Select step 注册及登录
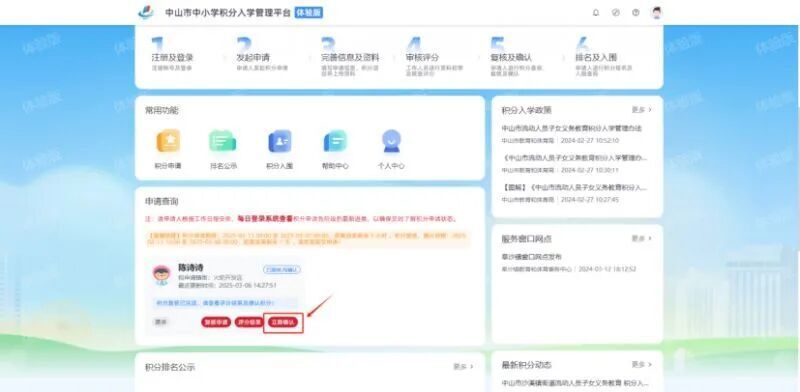The height and width of the screenshot is (392, 800). pyautogui.click(x=172, y=56)
